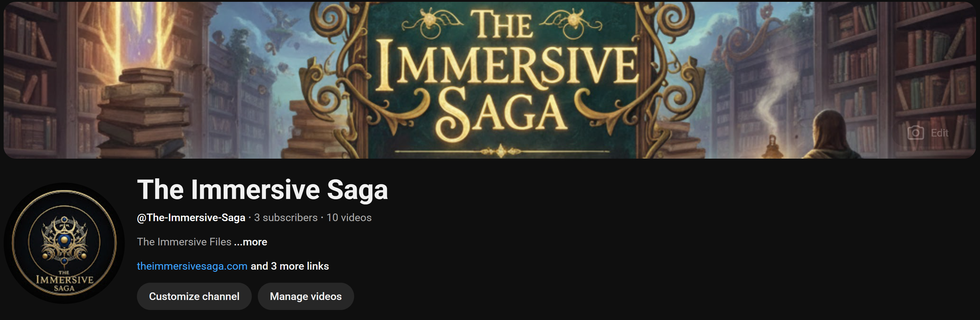The height and width of the screenshot is (320, 980).
Task: Click "The Immersive Files" description text
Action: (184, 242)
